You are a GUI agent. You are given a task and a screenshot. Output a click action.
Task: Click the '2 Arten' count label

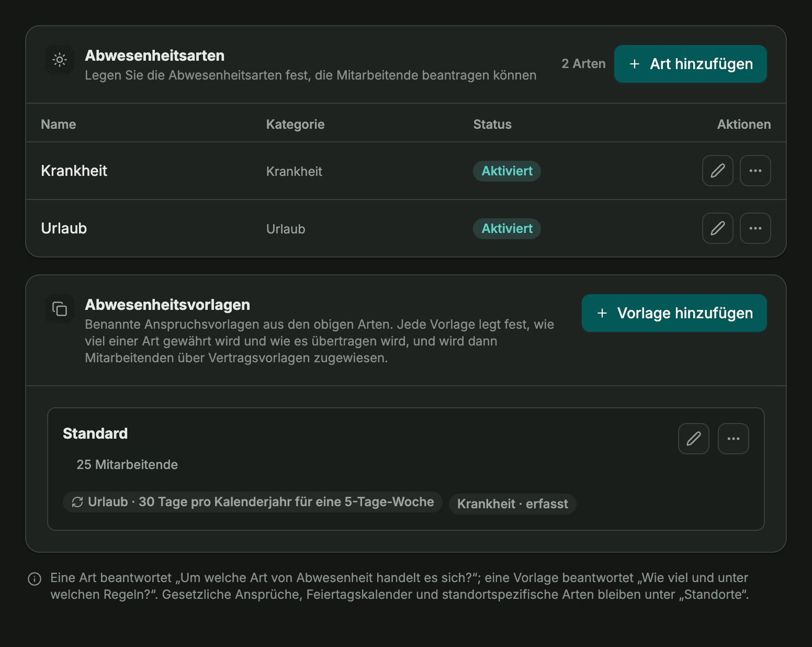pyautogui.click(x=583, y=64)
